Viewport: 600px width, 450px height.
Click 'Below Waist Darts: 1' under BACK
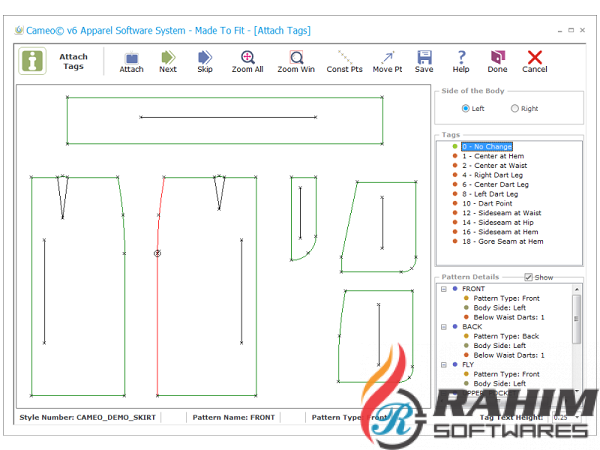tap(509, 355)
